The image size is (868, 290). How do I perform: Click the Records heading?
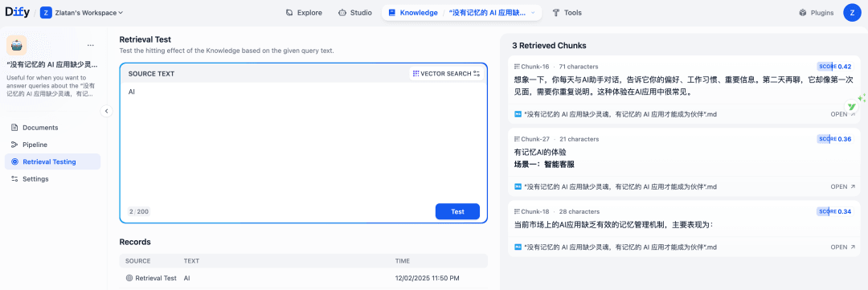coord(135,242)
